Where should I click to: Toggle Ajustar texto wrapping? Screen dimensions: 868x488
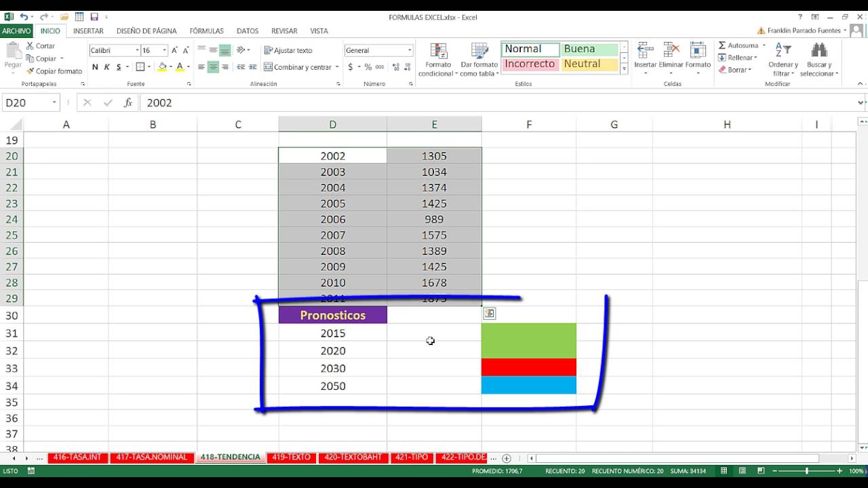point(288,50)
